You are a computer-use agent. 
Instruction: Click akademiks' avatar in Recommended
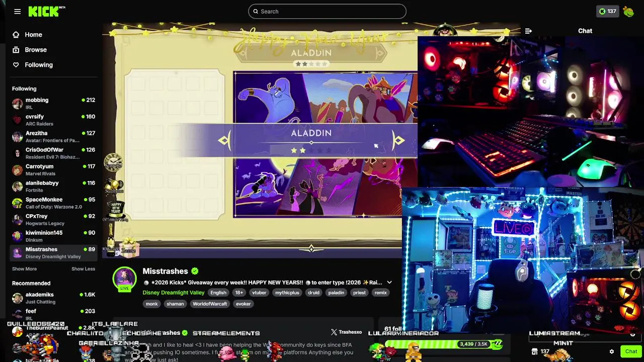pos(18,298)
